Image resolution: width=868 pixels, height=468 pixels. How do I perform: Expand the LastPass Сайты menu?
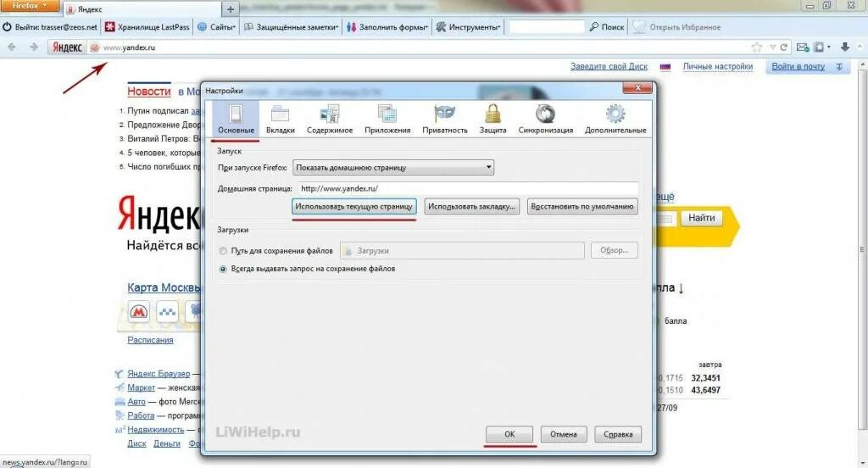(x=216, y=26)
